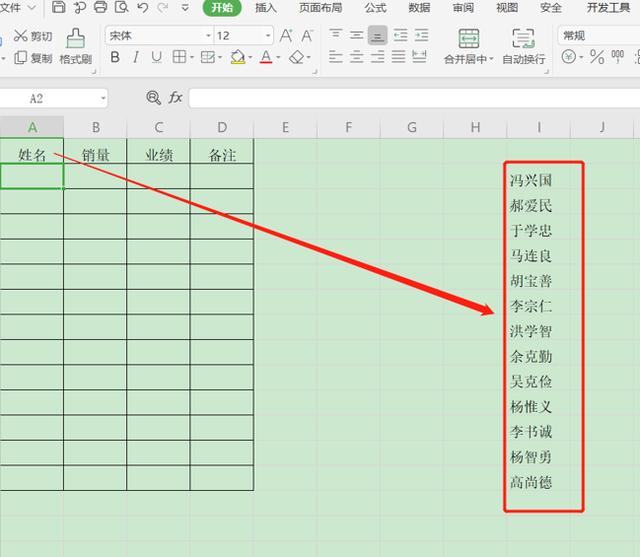
Task: Apply percent style to cell
Action: pyautogui.click(x=597, y=57)
